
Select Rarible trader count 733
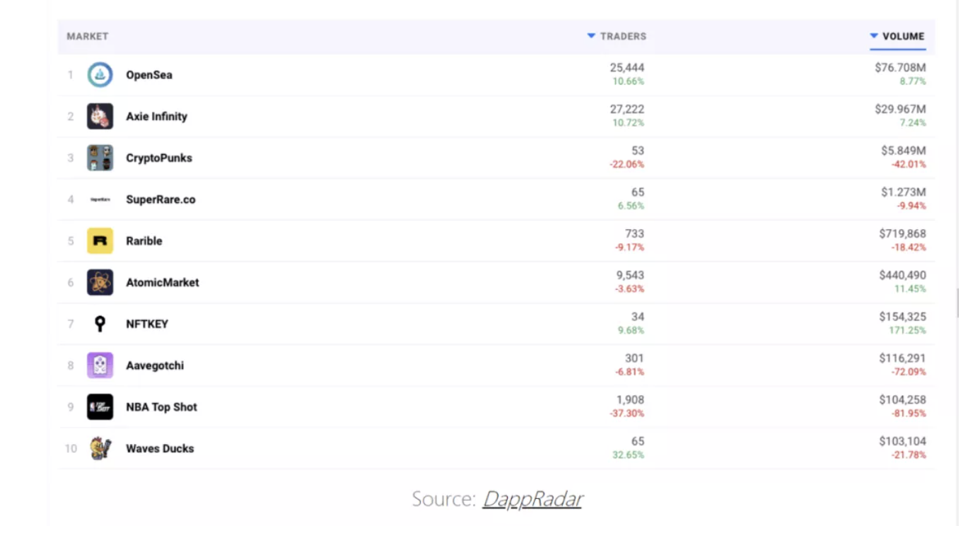tap(635, 234)
